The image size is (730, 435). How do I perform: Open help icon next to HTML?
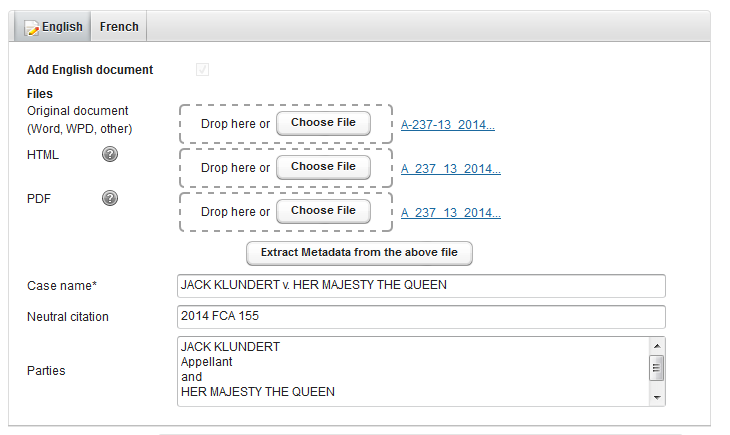tap(111, 154)
